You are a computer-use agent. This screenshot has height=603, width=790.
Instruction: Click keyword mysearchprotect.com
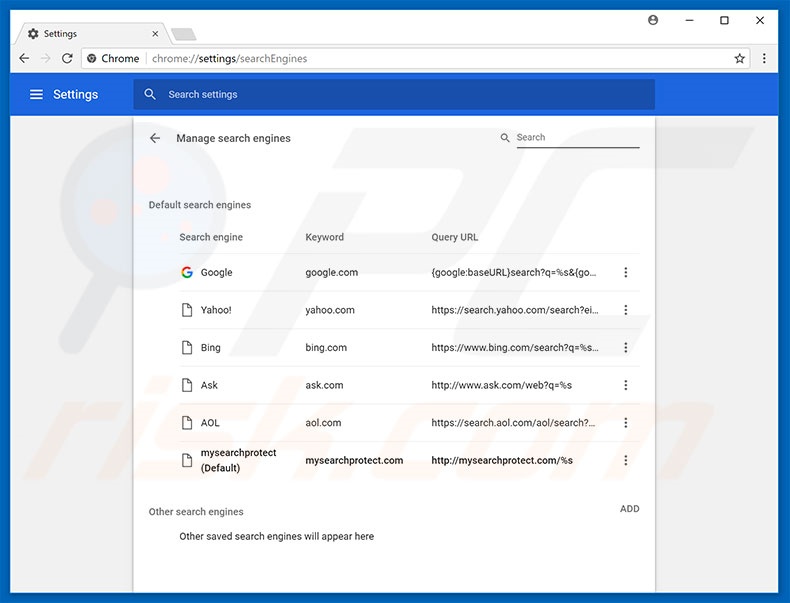pos(354,460)
